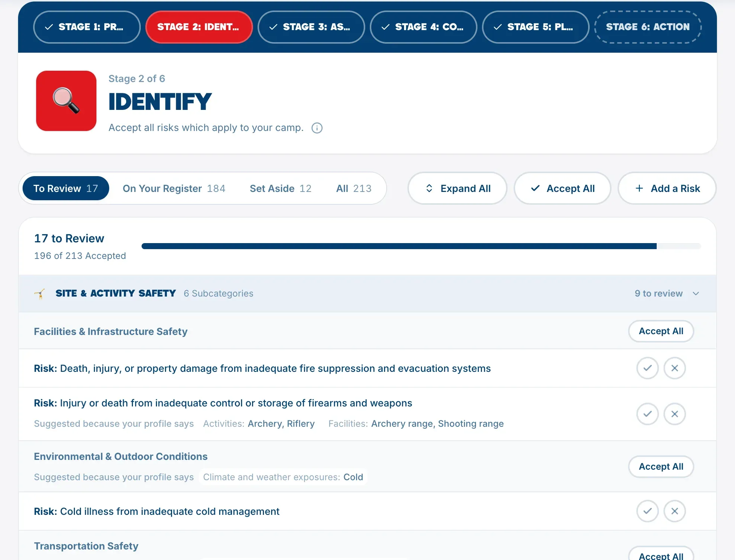Viewport: 735px width, 560px height.
Task: Open the info icon beside camp risks text
Action: click(x=317, y=128)
